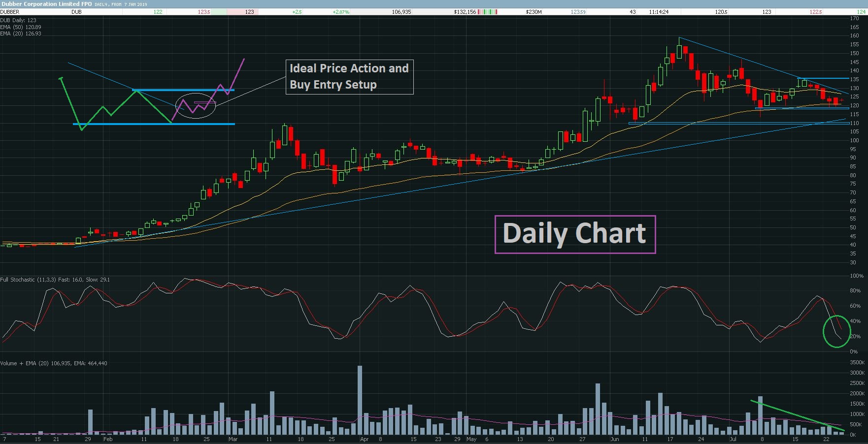Image resolution: width=868 pixels, height=444 pixels.
Task: Click the "DUB Daily: 123" chart legend
Action: tap(18, 21)
